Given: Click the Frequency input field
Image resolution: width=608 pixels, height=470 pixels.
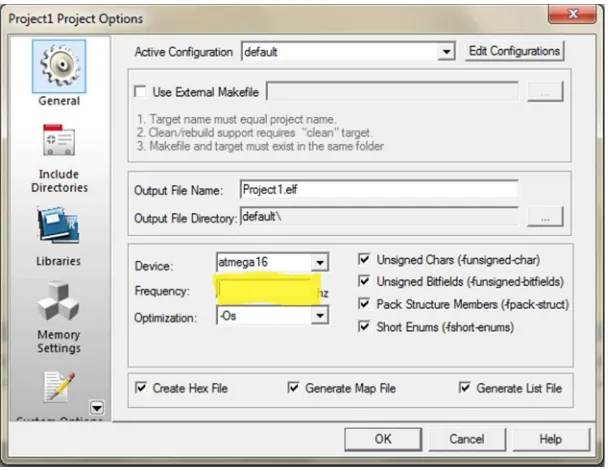Looking at the screenshot, I should [267, 290].
